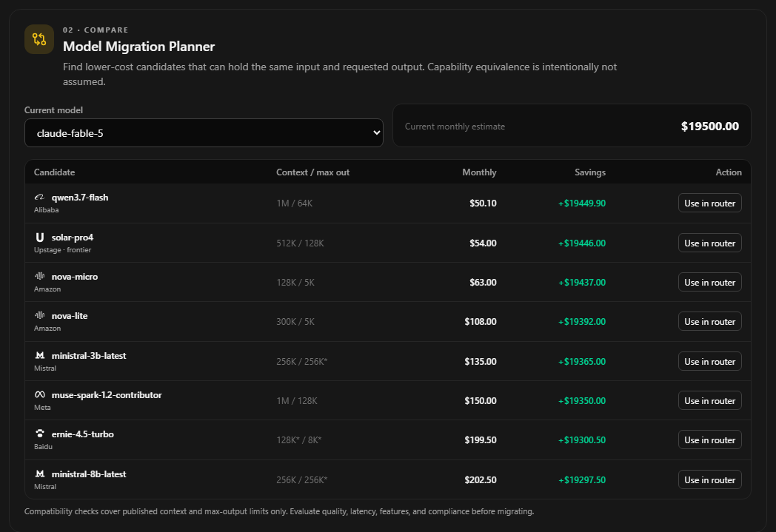The height and width of the screenshot is (532, 776).
Task: Click the Mistral logo beside ministral-8b-latest
Action: (39, 474)
